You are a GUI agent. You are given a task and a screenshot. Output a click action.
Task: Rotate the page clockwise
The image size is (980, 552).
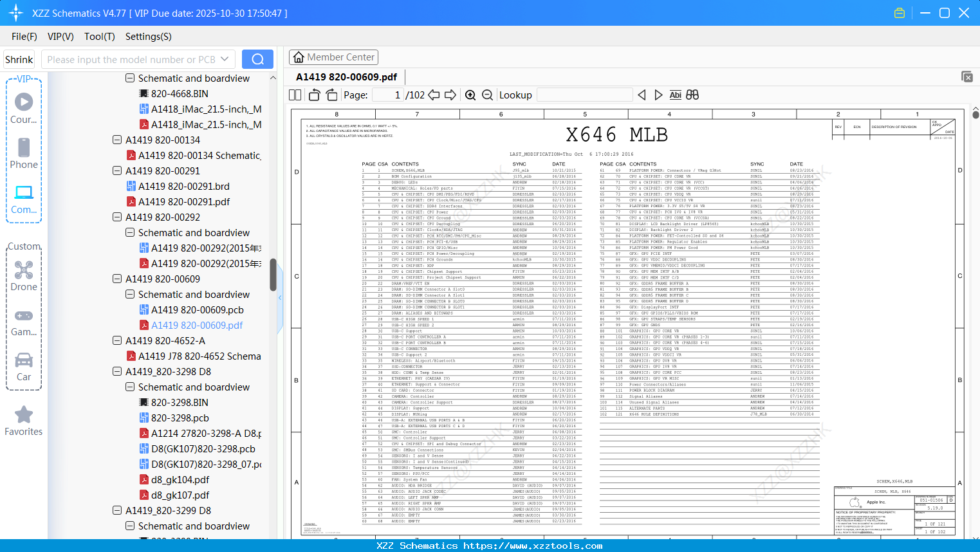pyautogui.click(x=331, y=95)
